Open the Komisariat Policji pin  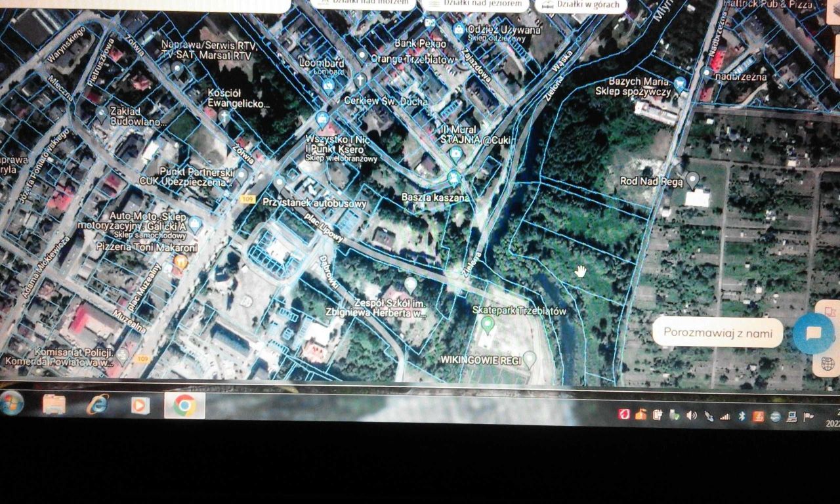point(122,355)
